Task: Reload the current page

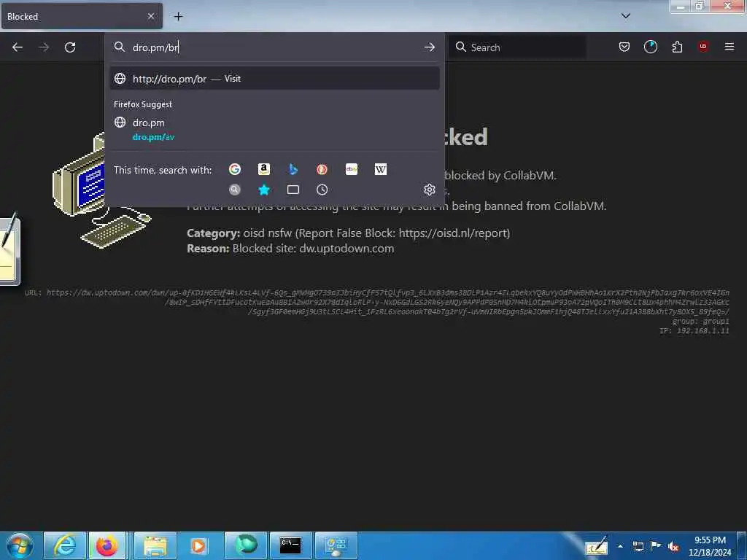Action: (70, 47)
